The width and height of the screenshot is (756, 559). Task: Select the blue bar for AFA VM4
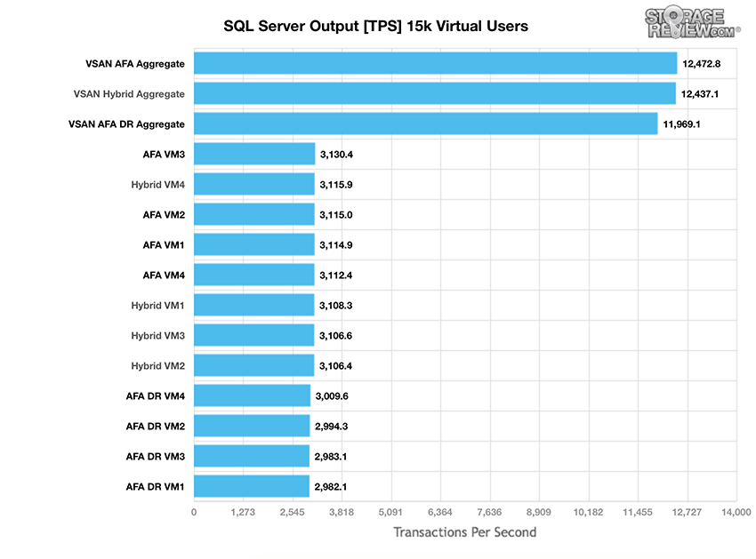[254, 275]
